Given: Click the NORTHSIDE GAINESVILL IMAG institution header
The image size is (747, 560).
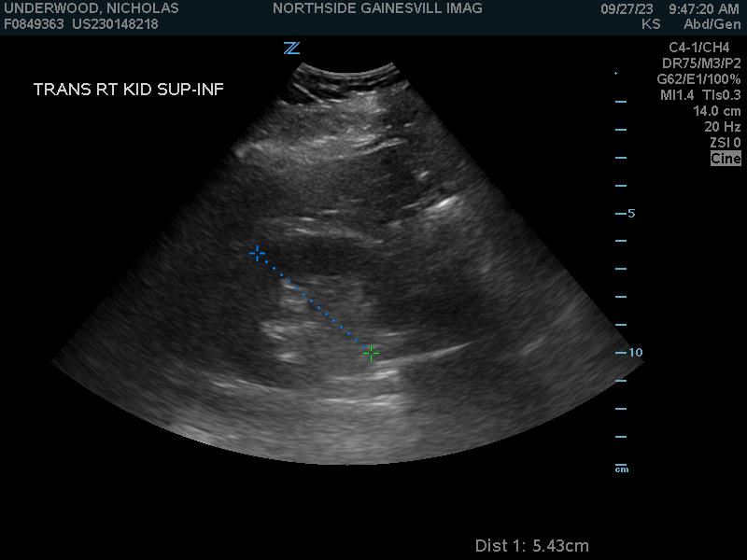Looking at the screenshot, I should 377,8.
